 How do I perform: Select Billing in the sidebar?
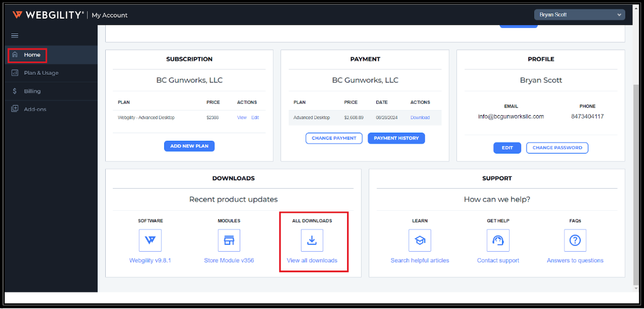click(x=32, y=91)
